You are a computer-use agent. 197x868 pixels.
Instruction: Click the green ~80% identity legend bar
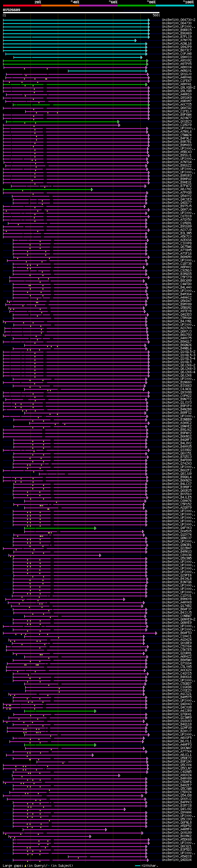[x=137, y=6]
